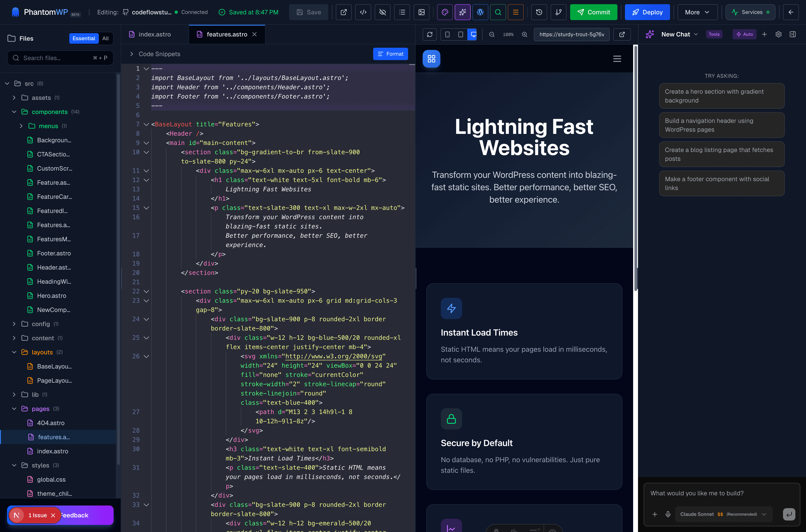Collapse the components folder
Image resolution: width=806 pixels, height=532 pixels.
tap(14, 112)
